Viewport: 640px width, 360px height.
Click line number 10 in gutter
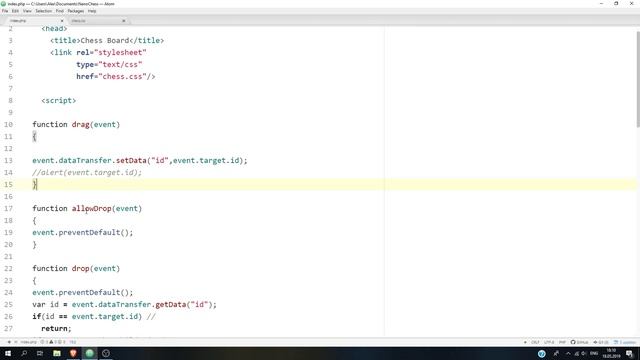coord(8,124)
